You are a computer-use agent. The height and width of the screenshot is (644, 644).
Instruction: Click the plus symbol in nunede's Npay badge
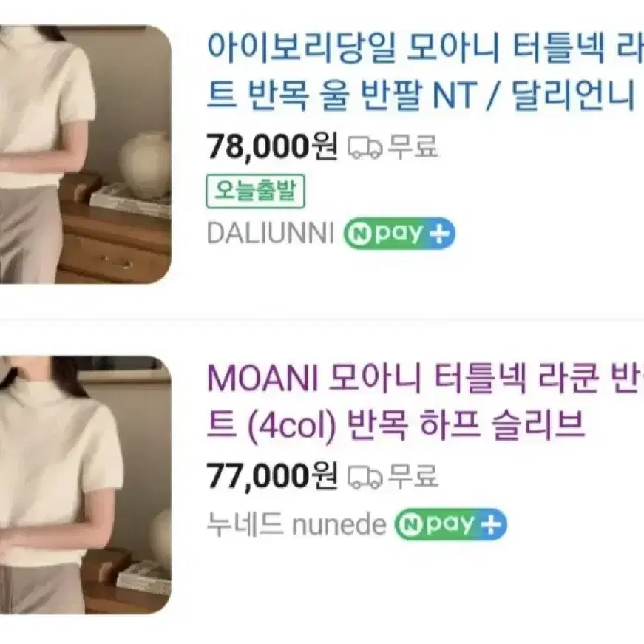[491, 524]
